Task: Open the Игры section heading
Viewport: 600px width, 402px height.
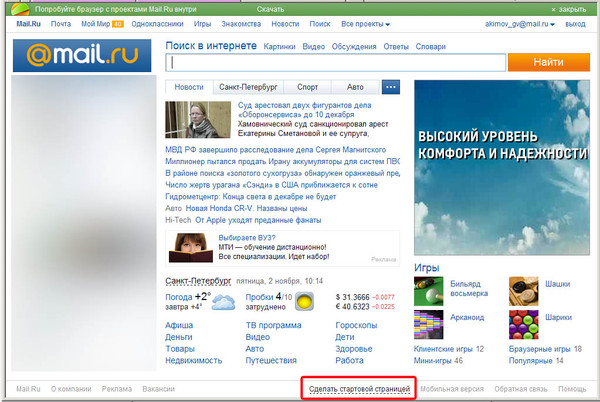Action: [x=427, y=268]
